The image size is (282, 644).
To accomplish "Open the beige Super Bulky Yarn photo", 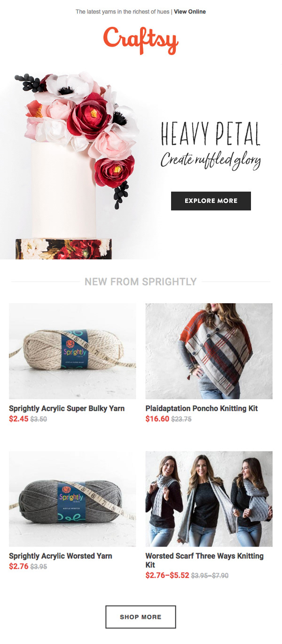I will coord(72,351).
